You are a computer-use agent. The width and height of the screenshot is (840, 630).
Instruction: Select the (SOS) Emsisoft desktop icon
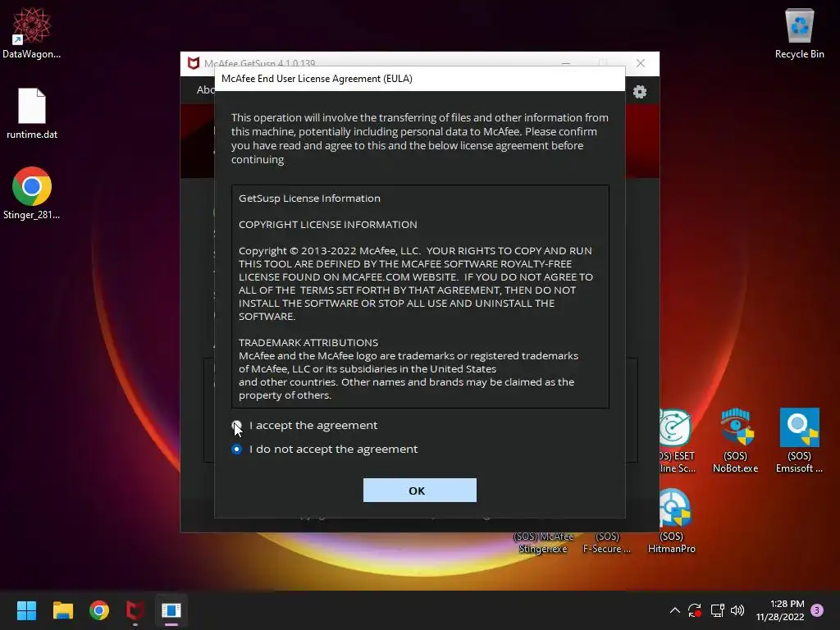point(799,441)
